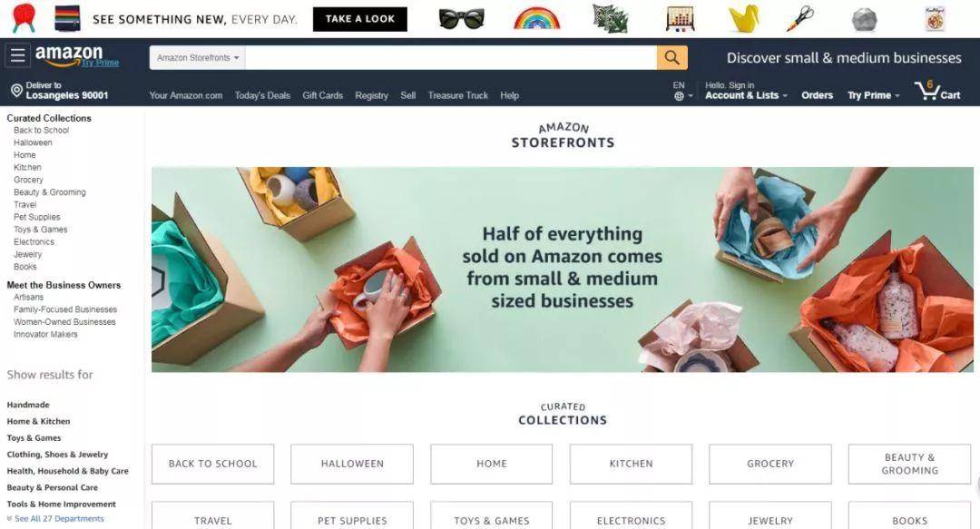The width and height of the screenshot is (980, 529).
Task: Expand the Account & Lists dropdown
Action: tap(746, 95)
